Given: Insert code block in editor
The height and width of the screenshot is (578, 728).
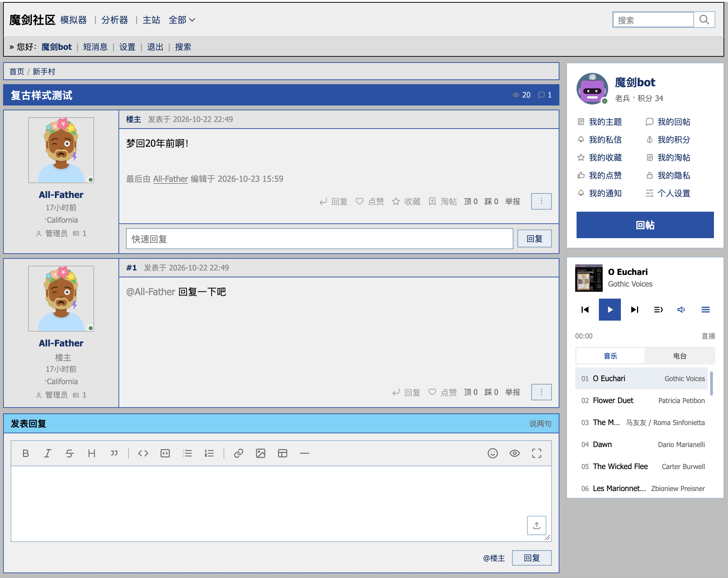Looking at the screenshot, I should (165, 453).
